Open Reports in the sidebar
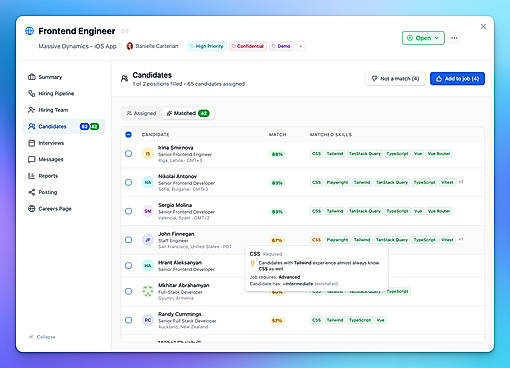Image resolution: width=510 pixels, height=368 pixels. tap(63, 176)
